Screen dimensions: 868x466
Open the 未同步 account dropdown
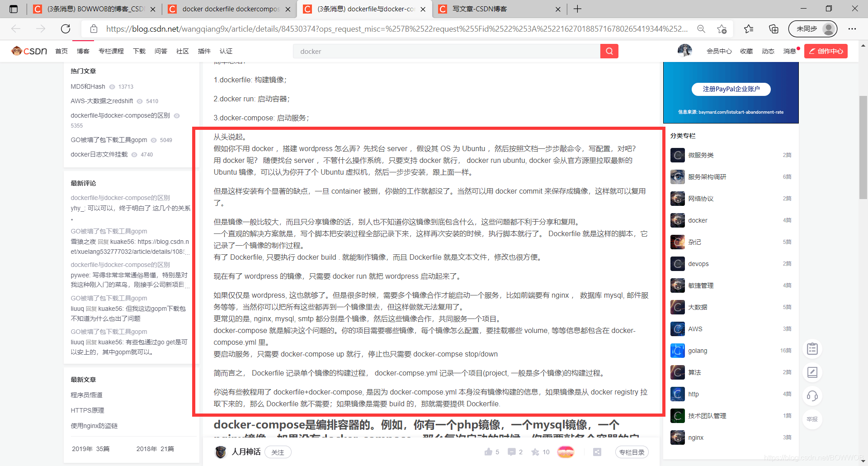pyautogui.click(x=812, y=29)
